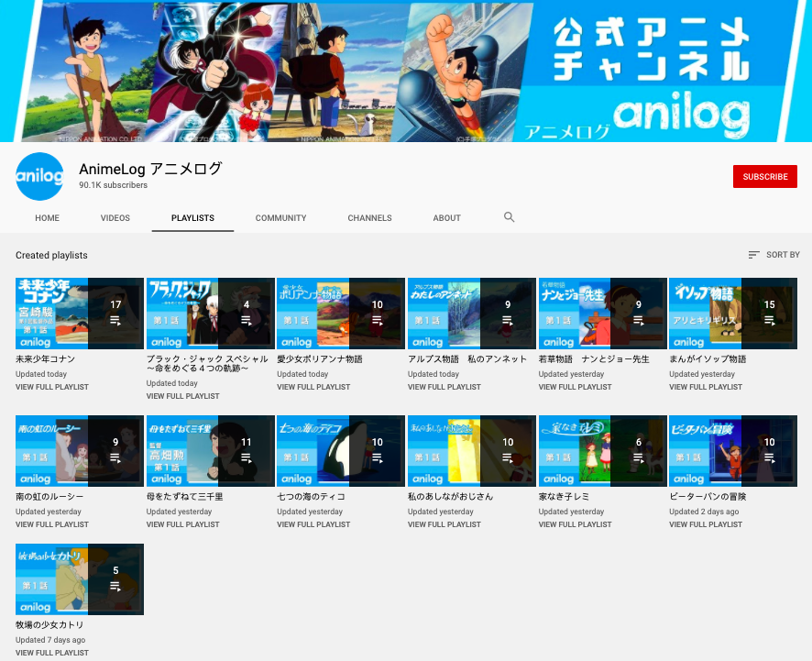The image size is (812, 661).
Task: Click the anilog channel banner image
Action: [406, 71]
